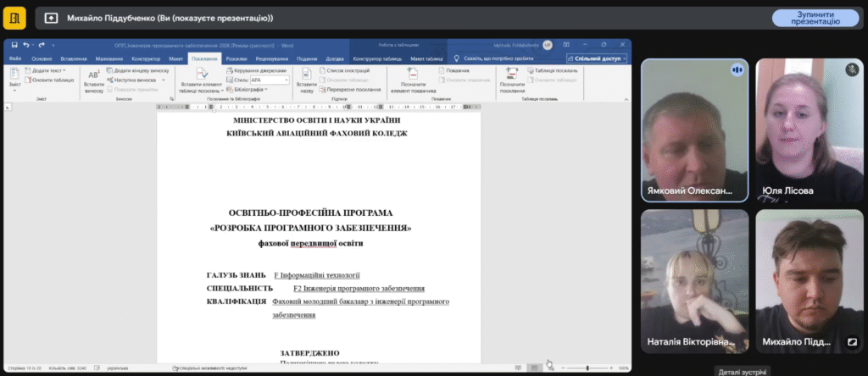Click the speaking indicator on Ямковий tile

pos(737,69)
